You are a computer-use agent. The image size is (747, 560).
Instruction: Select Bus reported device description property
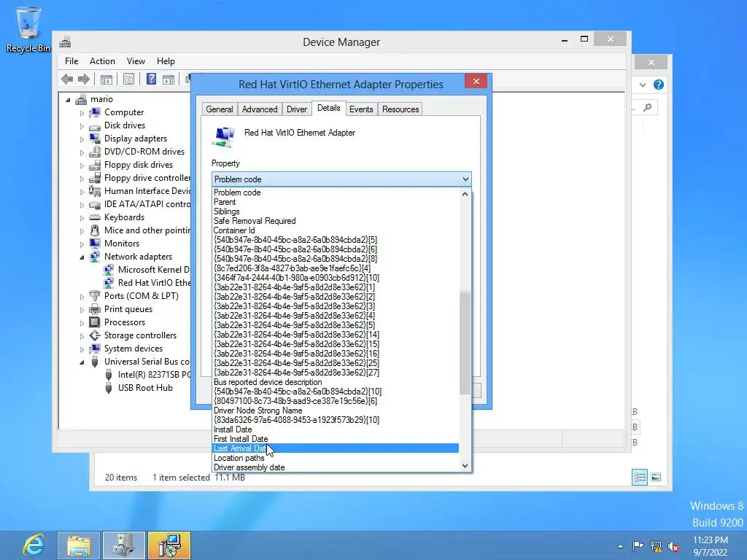(x=336, y=382)
